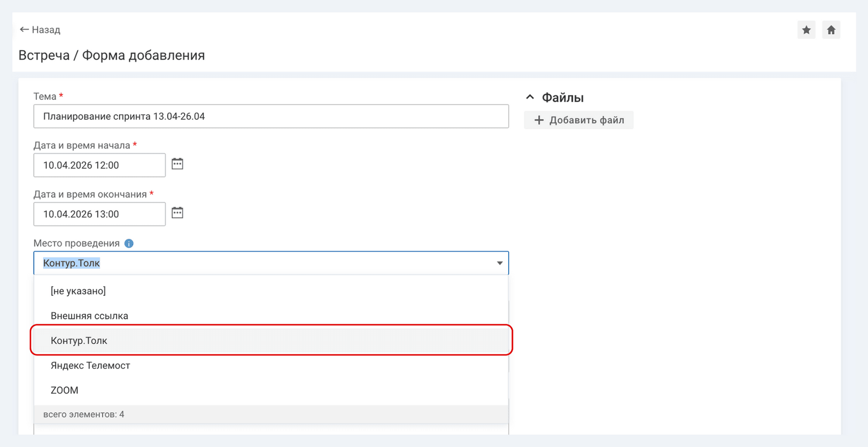This screenshot has width=868, height=447.
Task: Select the highlighted Контур.Толк list option
Action: click(x=79, y=340)
